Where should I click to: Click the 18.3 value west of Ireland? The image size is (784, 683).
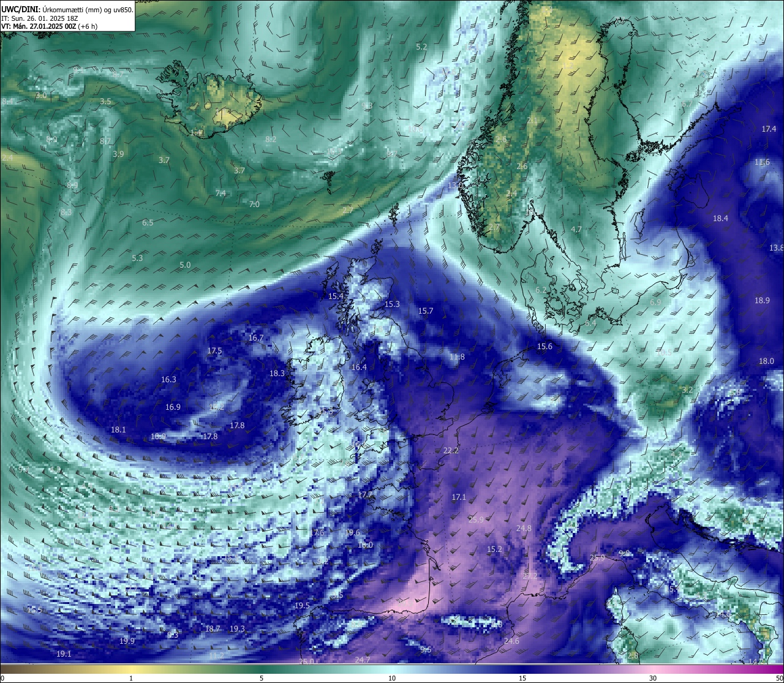point(277,373)
